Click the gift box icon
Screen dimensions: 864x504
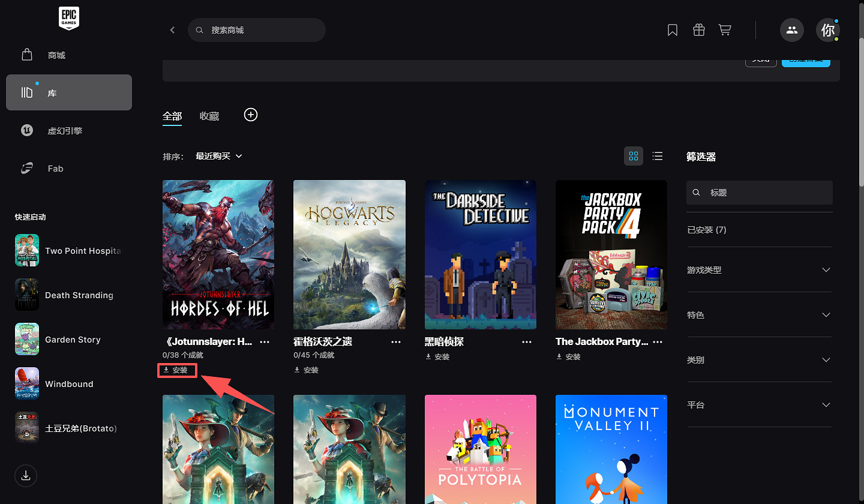698,30
